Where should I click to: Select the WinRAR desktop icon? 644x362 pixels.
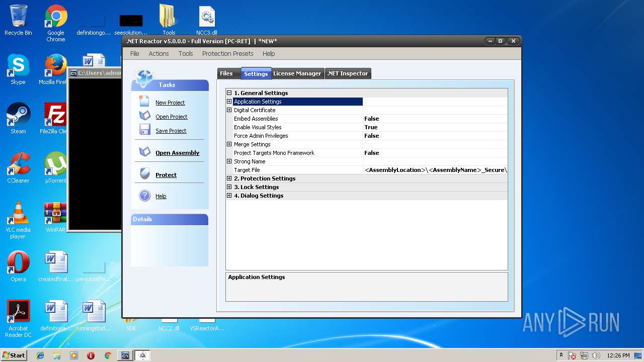click(x=55, y=217)
